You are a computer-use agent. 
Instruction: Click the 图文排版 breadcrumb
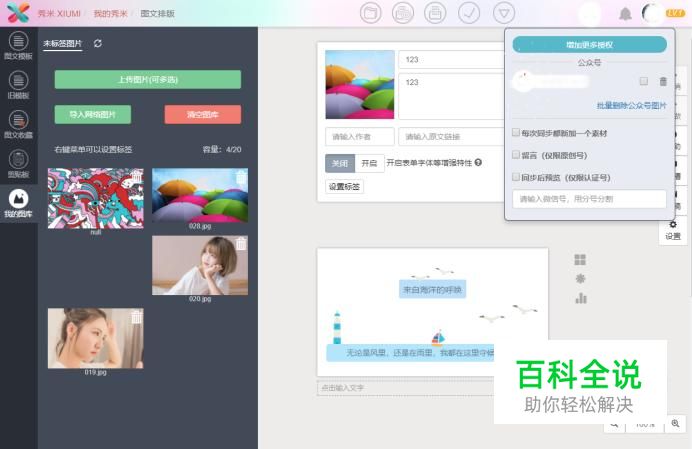pos(158,13)
